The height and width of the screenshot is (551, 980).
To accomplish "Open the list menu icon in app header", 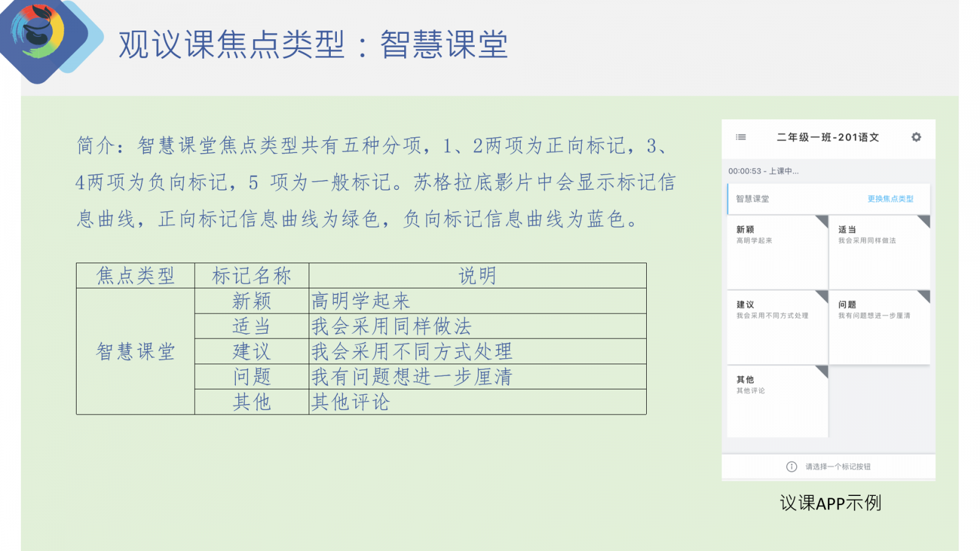I will pyautogui.click(x=741, y=137).
